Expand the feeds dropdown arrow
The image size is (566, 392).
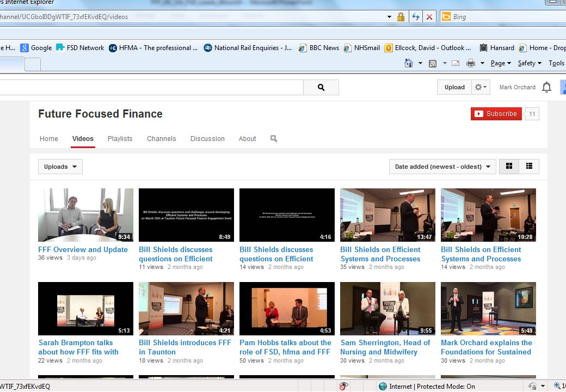[445, 64]
